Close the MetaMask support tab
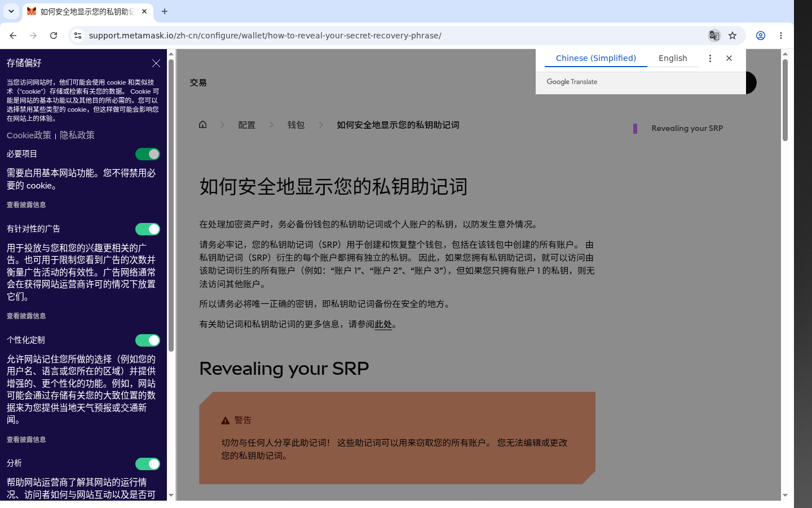This screenshot has height=508, width=812. (144, 11)
